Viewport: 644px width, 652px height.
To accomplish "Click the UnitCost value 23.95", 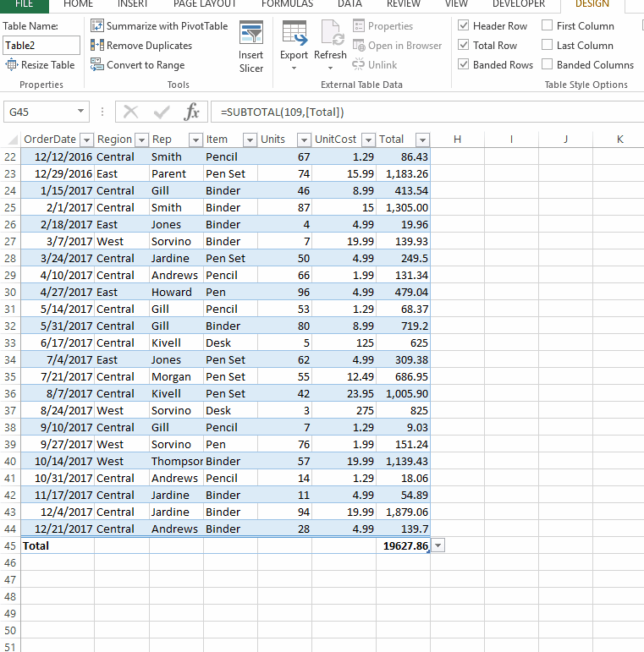I will [x=344, y=393].
